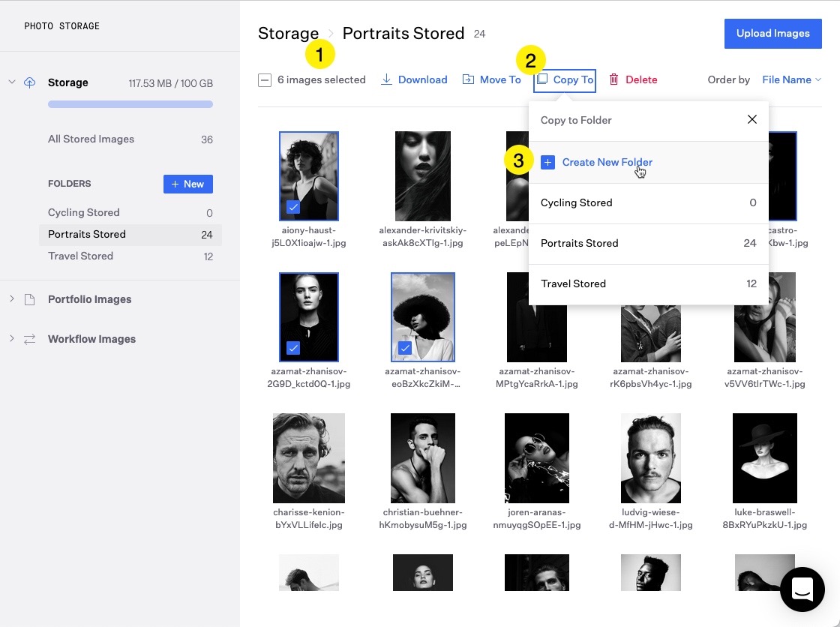Image resolution: width=840 pixels, height=627 pixels.
Task: Click the New folder button in sidebar
Action: [x=187, y=184]
